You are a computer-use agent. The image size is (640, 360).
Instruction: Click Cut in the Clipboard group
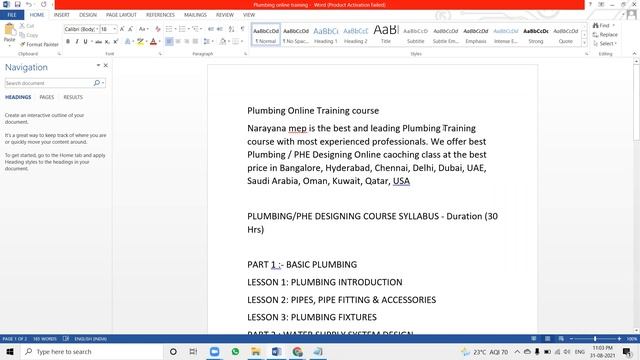click(x=27, y=26)
